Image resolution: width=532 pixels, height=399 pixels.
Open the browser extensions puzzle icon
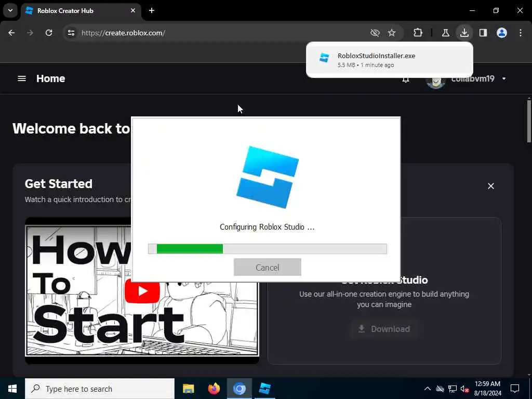[418, 33]
